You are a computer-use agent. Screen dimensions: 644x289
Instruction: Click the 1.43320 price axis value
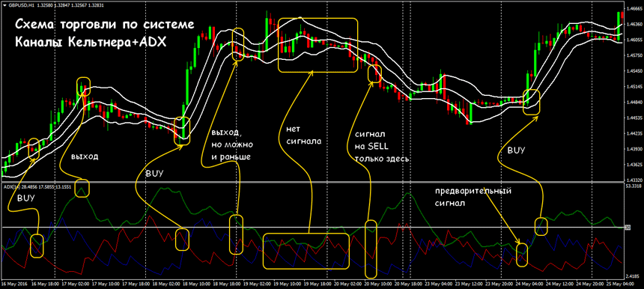(634, 180)
